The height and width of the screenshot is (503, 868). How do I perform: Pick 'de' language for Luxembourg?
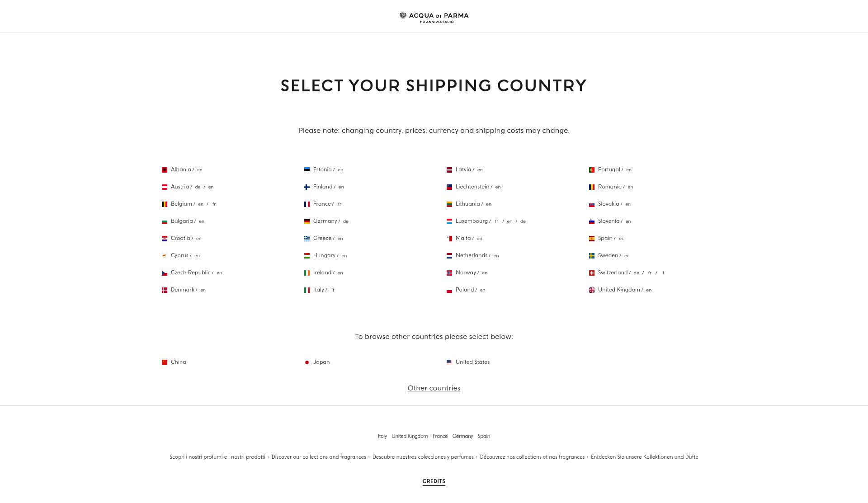point(523,221)
